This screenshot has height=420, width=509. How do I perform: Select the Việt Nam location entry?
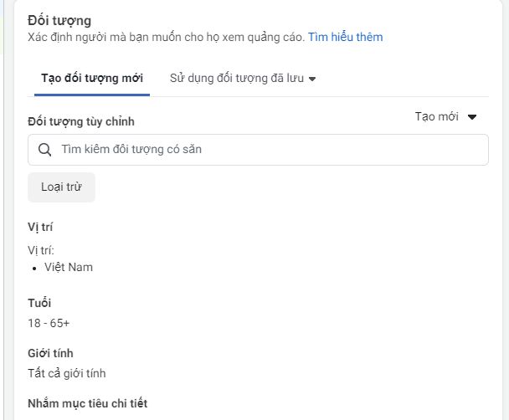pos(69,268)
